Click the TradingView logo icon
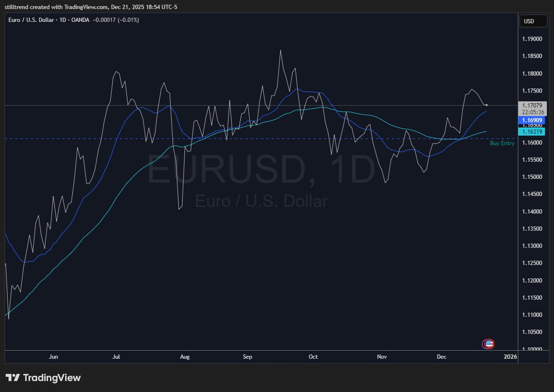This screenshot has width=554, height=392. [x=13, y=378]
